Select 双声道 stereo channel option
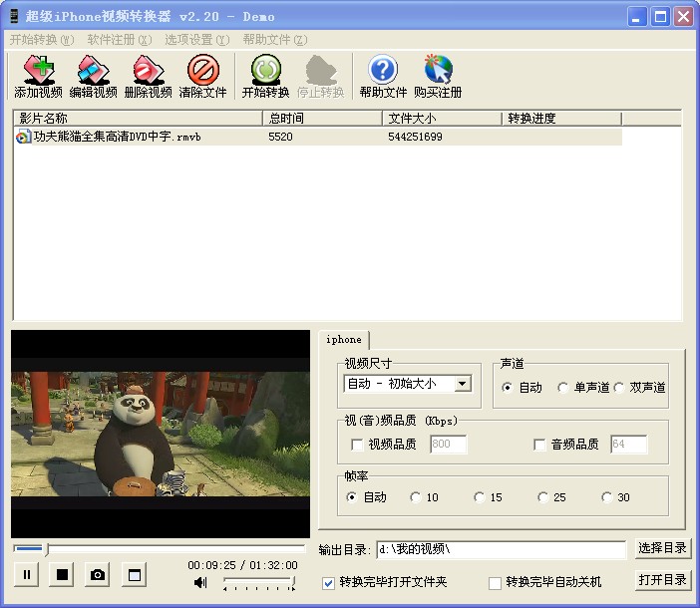 point(619,387)
